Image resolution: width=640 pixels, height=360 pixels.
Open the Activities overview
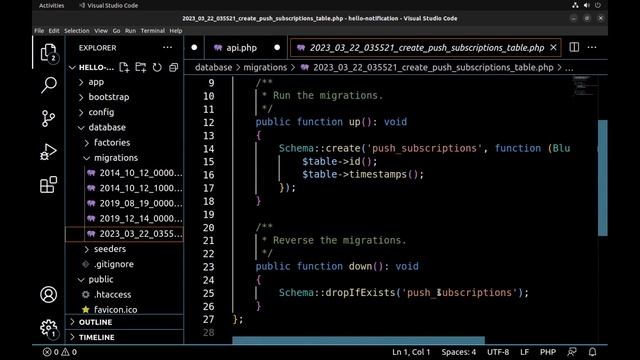point(51,5)
